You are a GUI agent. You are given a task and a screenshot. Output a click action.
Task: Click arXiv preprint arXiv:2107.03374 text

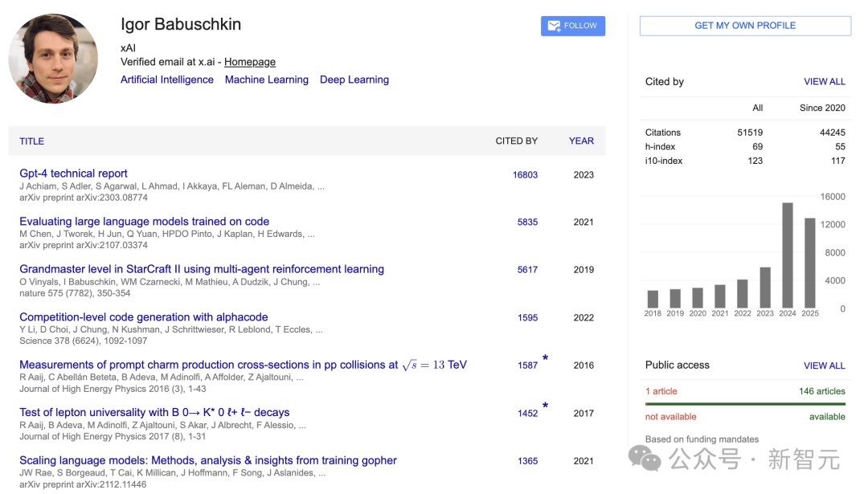[84, 245]
